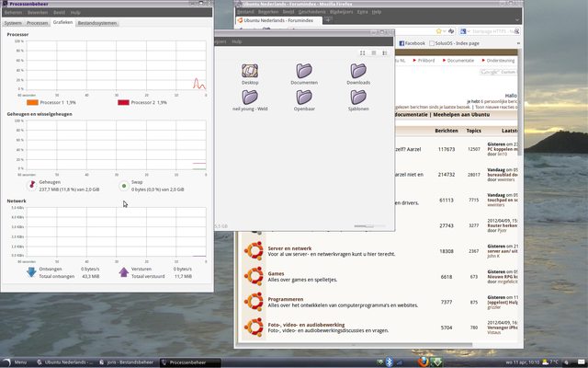Change the Processor 2 red color swatch

point(123,102)
